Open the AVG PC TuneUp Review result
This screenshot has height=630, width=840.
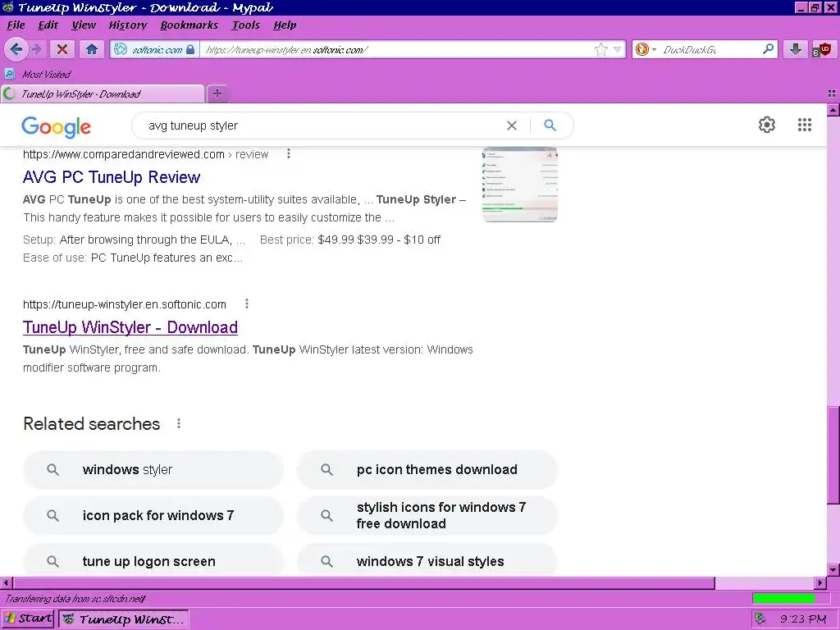tap(112, 177)
